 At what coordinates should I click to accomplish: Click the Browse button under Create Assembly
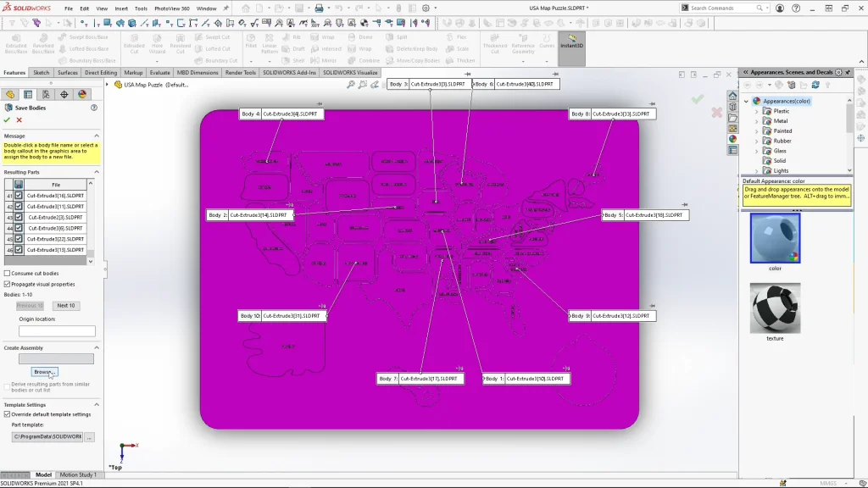tap(43, 372)
